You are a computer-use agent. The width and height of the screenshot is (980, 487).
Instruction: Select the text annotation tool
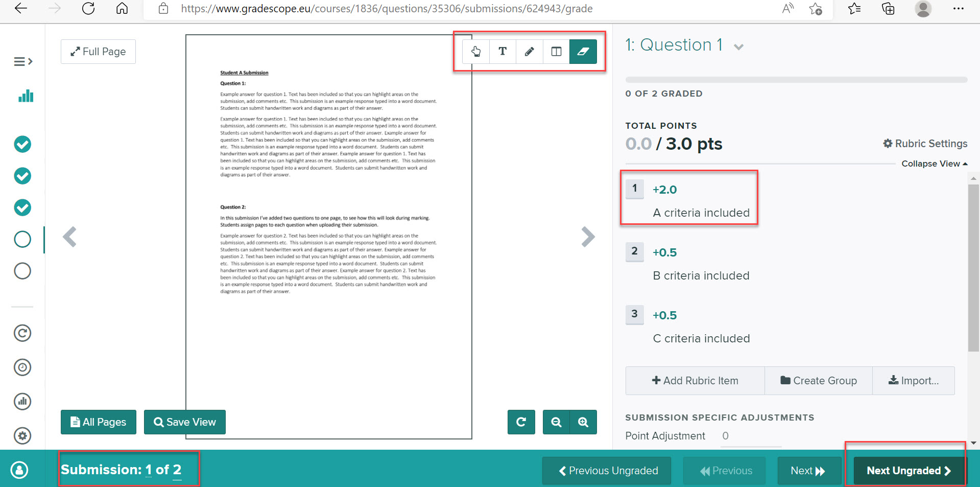pyautogui.click(x=503, y=51)
